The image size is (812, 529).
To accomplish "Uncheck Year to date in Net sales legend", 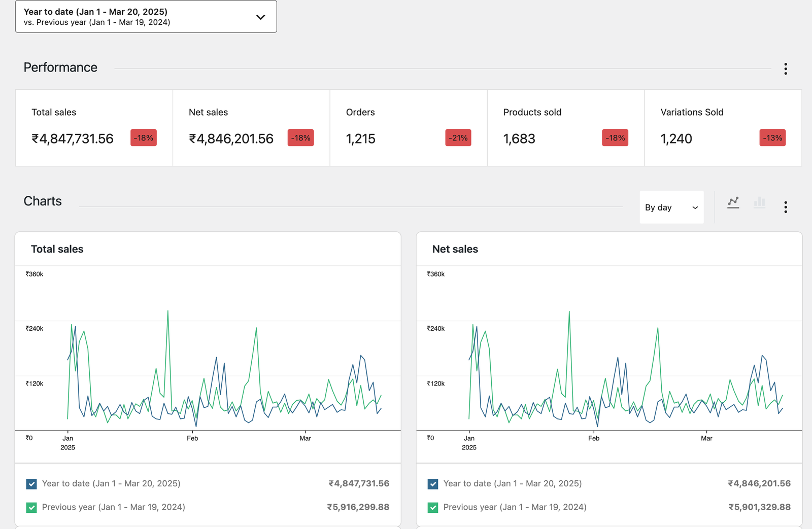I will coord(432,483).
